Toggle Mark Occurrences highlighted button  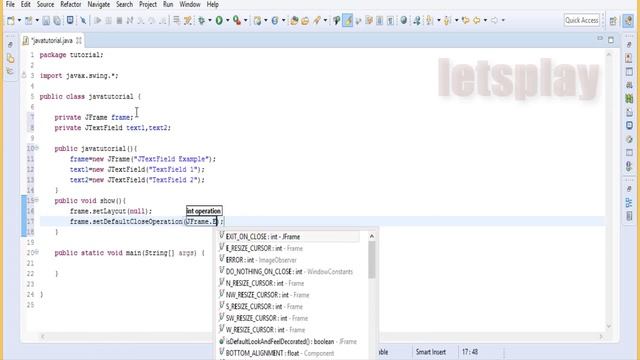[347, 20]
